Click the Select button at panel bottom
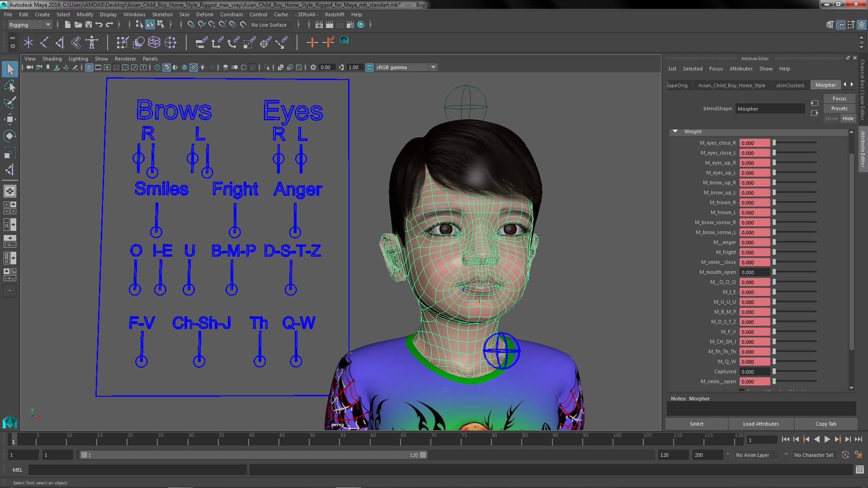 pyautogui.click(x=696, y=424)
